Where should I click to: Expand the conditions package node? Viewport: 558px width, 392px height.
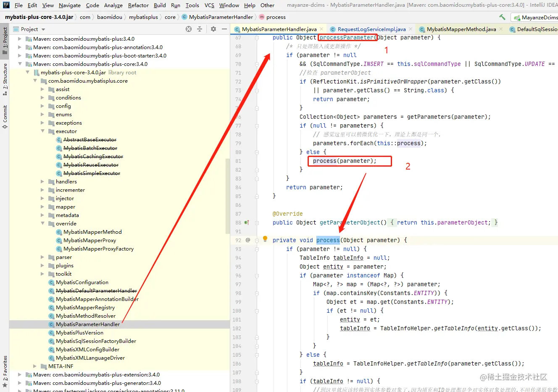[x=42, y=98]
